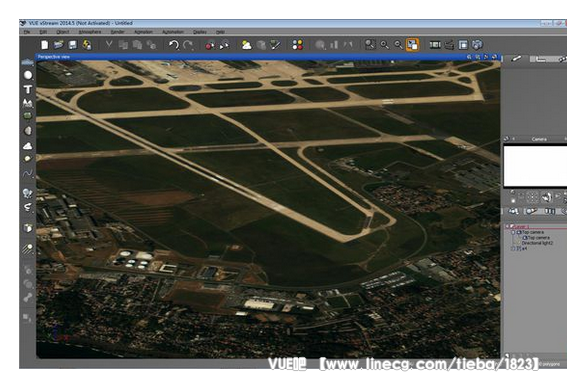Click the camera rotate icon below preview
The image size is (567, 381).
click(x=546, y=197)
